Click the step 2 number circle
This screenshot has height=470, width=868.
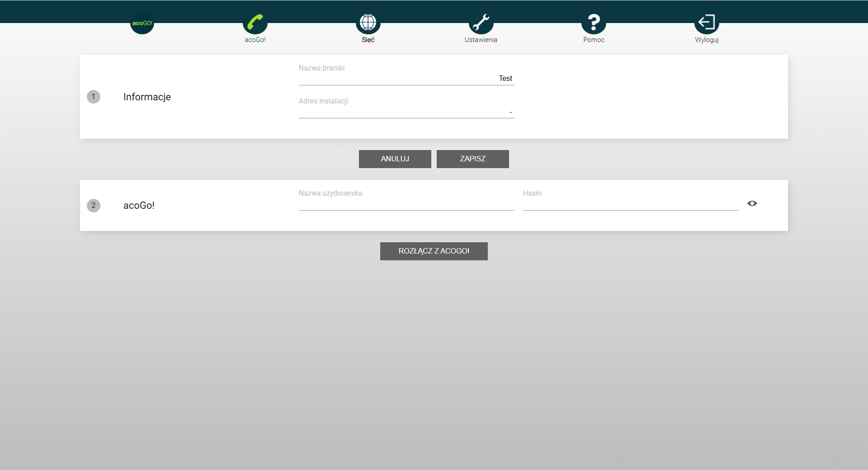94,206
